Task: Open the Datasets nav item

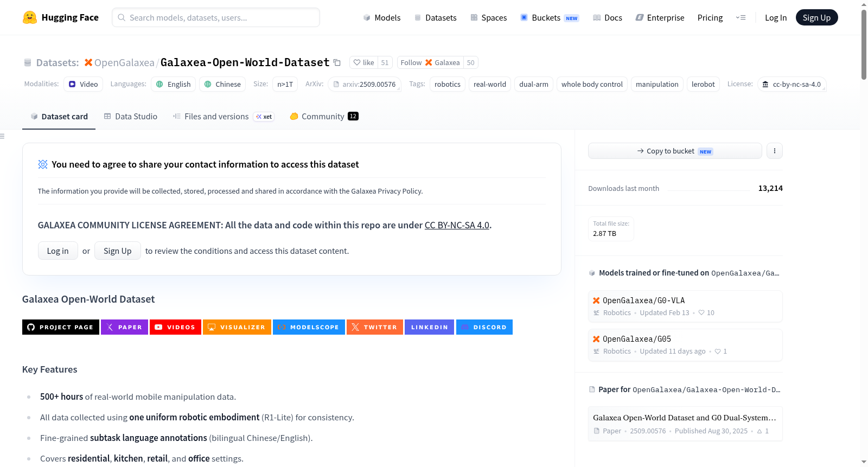Action: coord(435,18)
